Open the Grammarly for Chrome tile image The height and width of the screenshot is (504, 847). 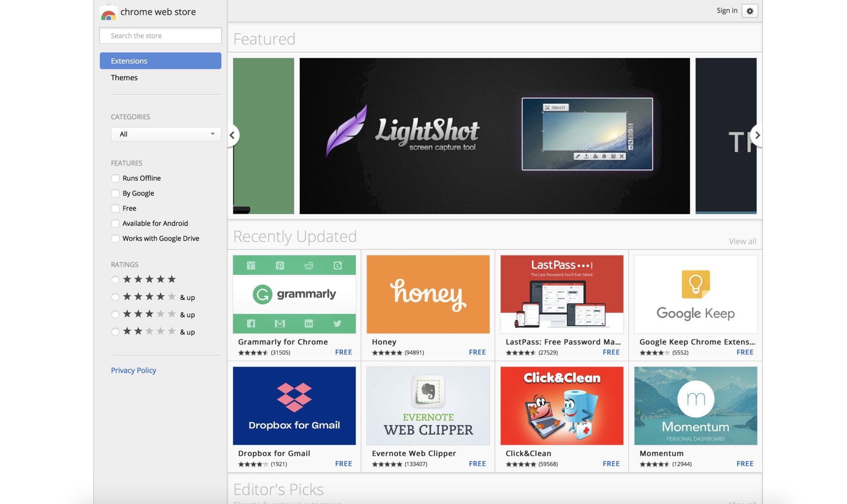point(294,294)
